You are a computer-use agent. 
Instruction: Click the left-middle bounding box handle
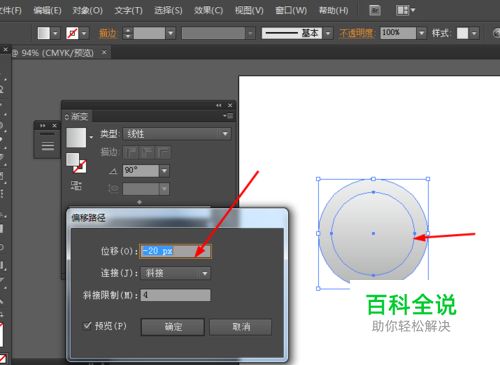(318, 234)
